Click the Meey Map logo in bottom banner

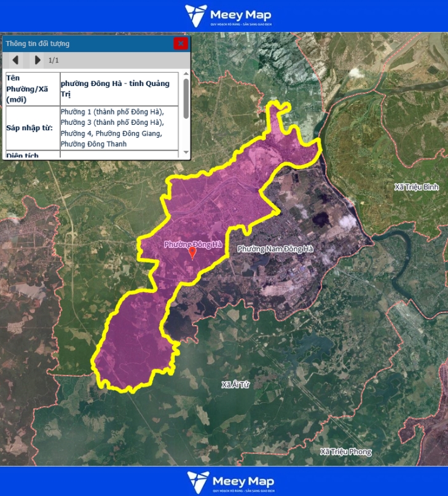[230, 481]
